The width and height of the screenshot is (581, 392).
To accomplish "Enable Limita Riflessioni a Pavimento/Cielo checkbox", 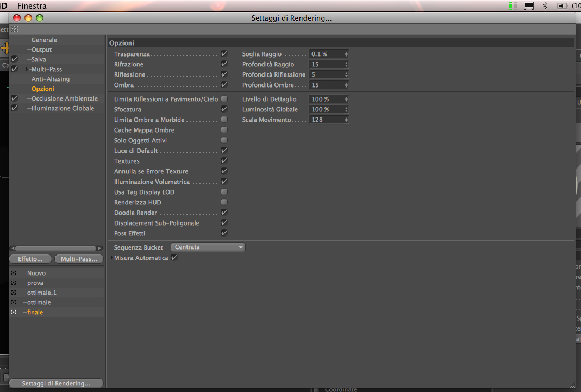I will pos(224,99).
